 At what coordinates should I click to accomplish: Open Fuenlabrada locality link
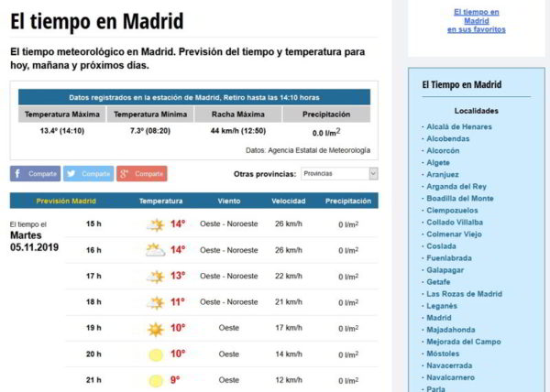tap(449, 258)
